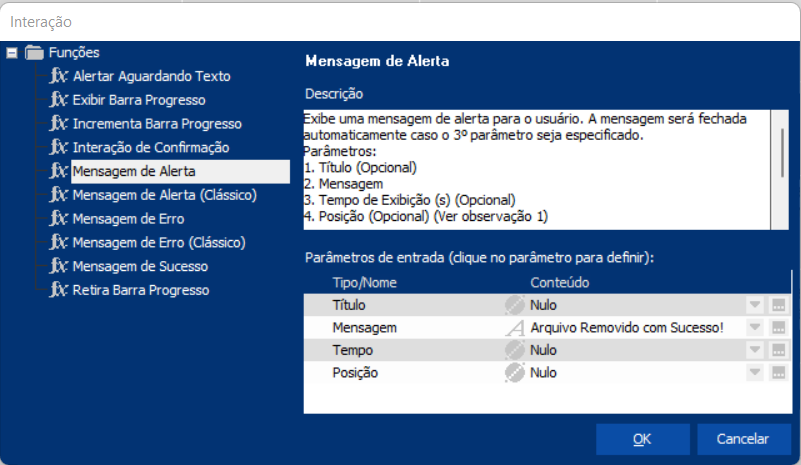Click the ellipsis button in Mensagem row

[x=778, y=328]
